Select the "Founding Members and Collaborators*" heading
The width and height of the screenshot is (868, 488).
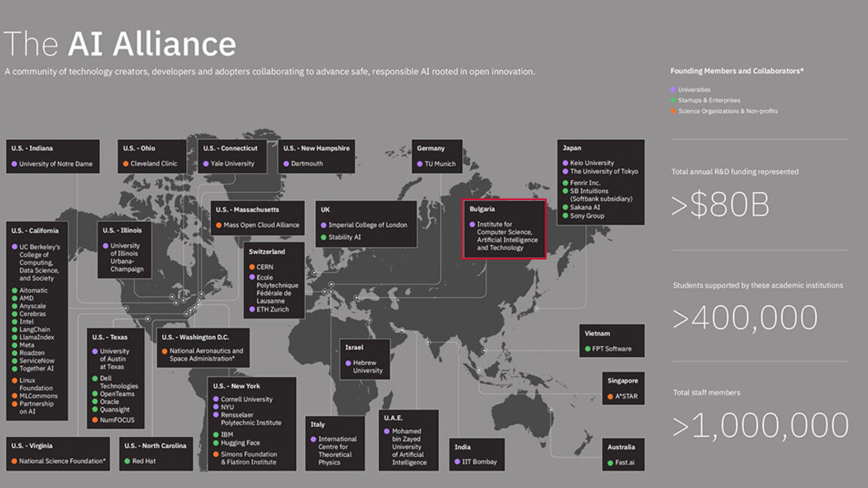(x=737, y=71)
